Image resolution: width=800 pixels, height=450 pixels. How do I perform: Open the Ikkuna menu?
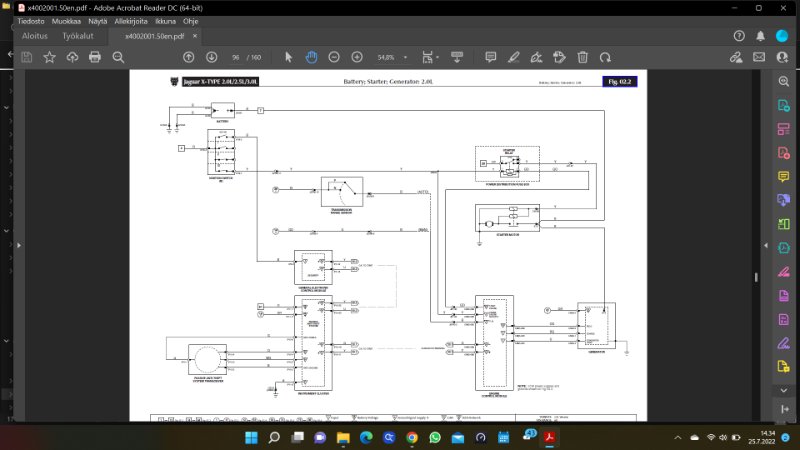point(165,21)
